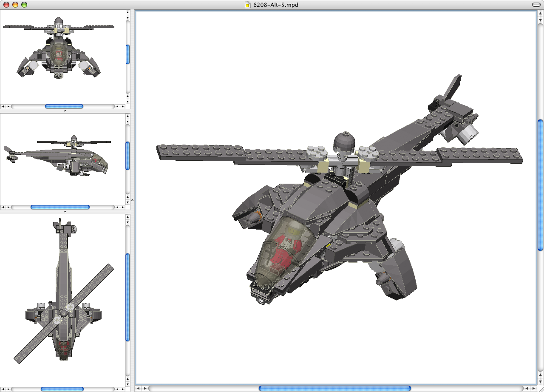Click the vertical splitter handle beside the left view panes

132,199
